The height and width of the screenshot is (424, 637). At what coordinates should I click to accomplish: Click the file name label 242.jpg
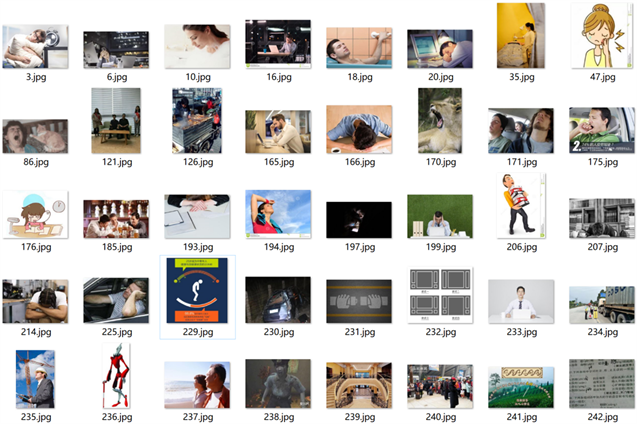click(603, 417)
